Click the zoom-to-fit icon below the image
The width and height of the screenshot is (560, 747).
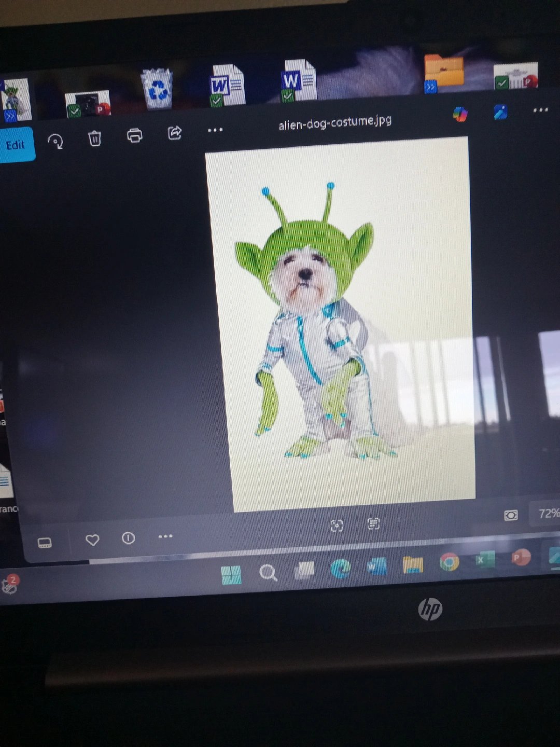(337, 526)
